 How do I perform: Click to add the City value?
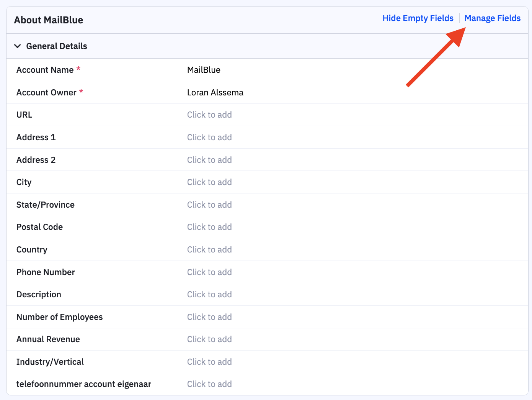(209, 182)
